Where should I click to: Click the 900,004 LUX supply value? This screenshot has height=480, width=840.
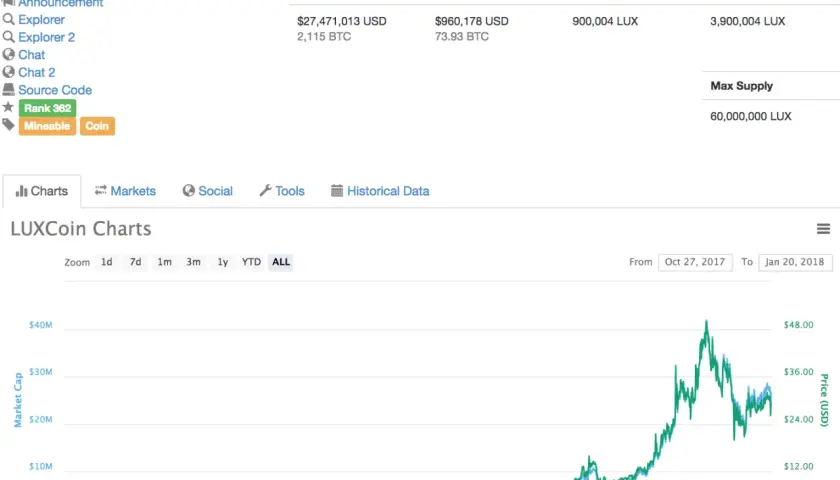[x=605, y=21]
